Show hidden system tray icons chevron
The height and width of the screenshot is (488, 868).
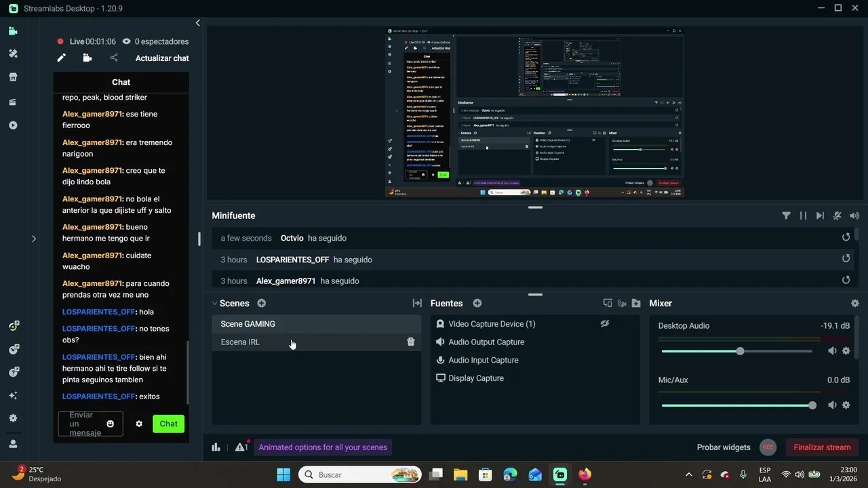click(689, 474)
